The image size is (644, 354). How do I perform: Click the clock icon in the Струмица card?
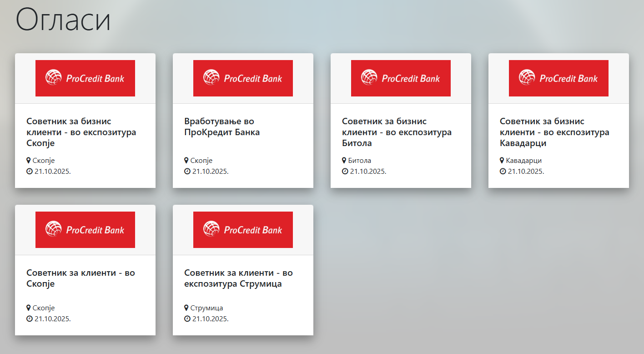tap(186, 319)
